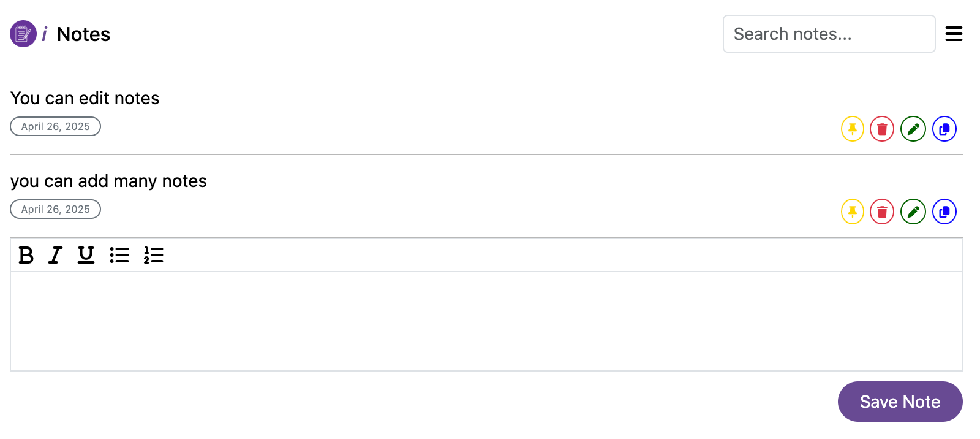The width and height of the screenshot is (980, 439).
Task: Open the hamburger menu
Action: pos(954,34)
